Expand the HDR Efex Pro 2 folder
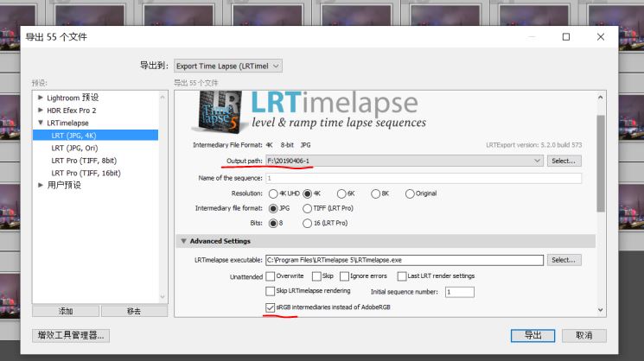Screen dimensions: 644x361 (x=41, y=111)
